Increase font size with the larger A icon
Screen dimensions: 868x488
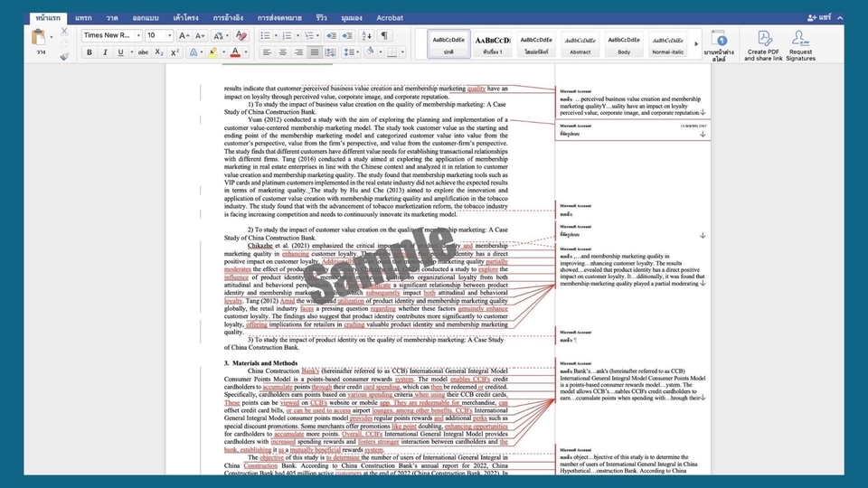coord(184,36)
